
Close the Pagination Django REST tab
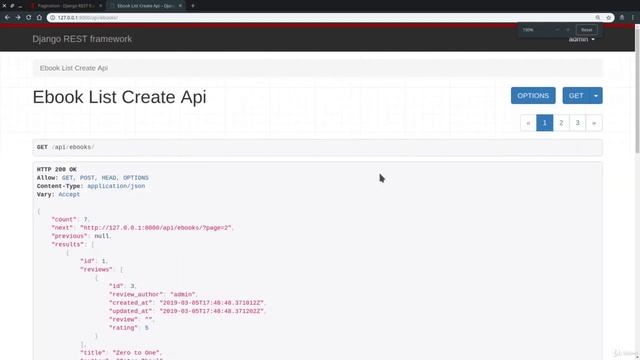[x=100, y=6]
